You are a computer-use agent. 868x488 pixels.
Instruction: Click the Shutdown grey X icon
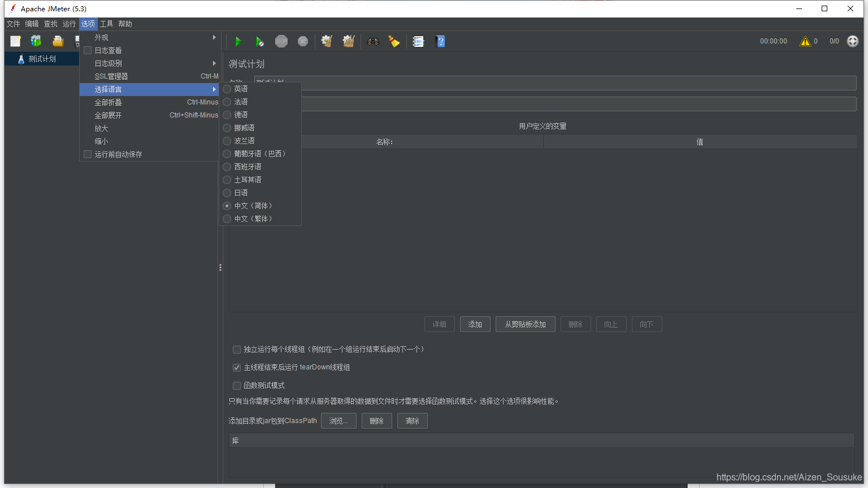(x=303, y=41)
